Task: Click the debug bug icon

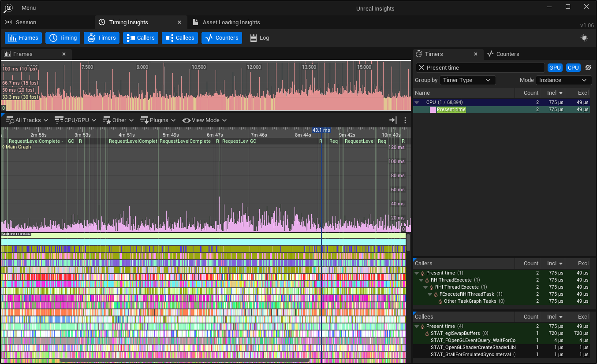Action: pyautogui.click(x=584, y=38)
